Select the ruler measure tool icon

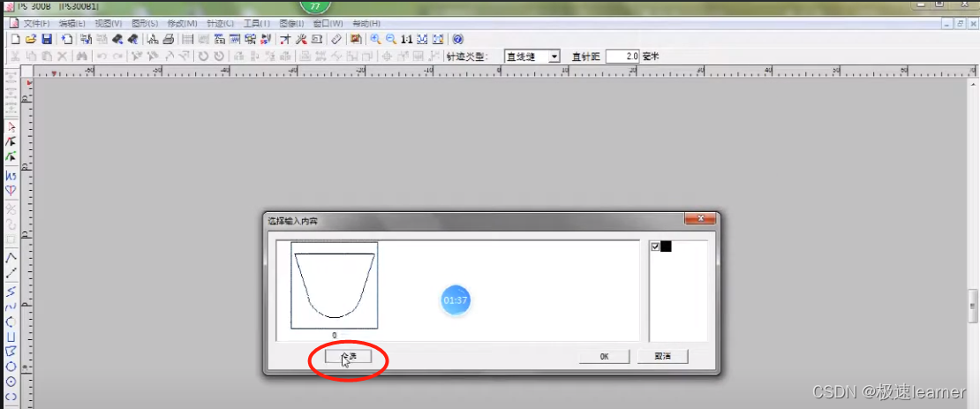(x=336, y=39)
